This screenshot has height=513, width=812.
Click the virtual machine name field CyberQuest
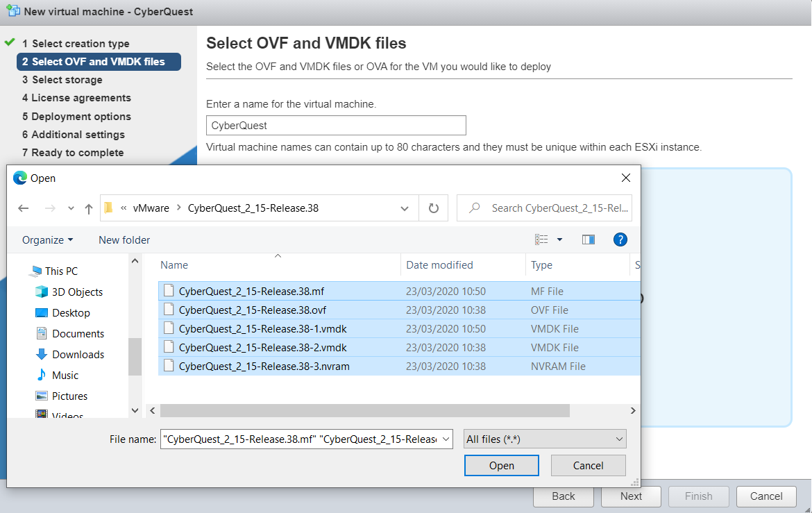click(336, 126)
